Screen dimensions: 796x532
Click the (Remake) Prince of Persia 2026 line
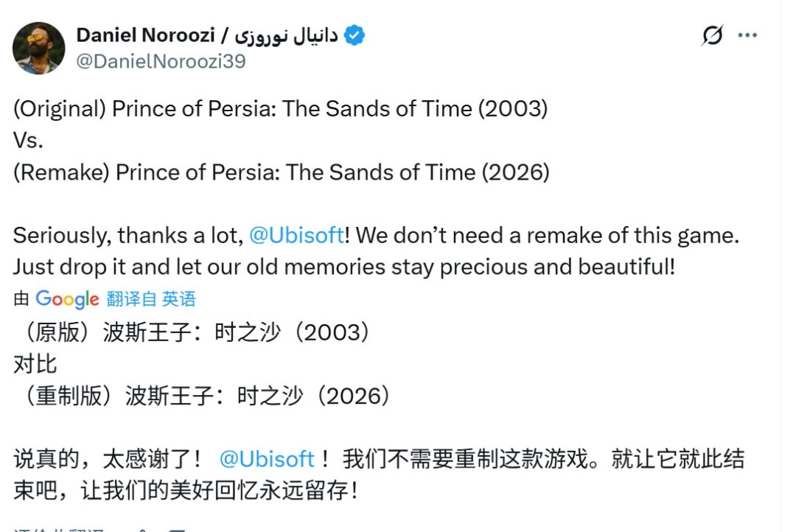pos(282,172)
